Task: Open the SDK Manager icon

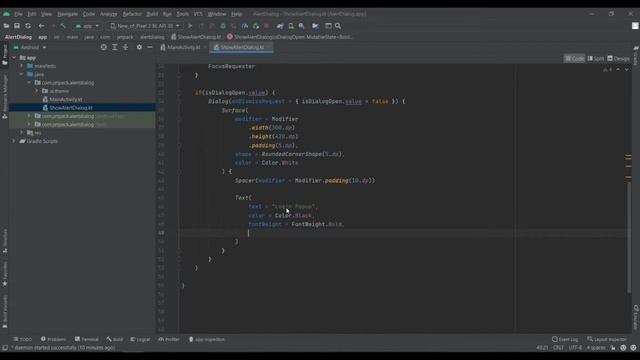Action: 302,26
